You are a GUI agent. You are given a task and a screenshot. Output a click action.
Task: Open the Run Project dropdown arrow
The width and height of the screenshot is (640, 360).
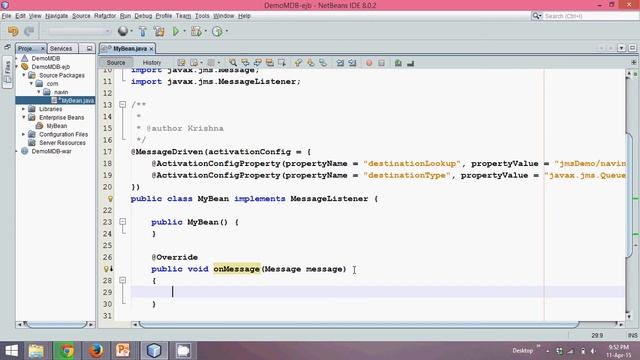pyautogui.click(x=184, y=31)
